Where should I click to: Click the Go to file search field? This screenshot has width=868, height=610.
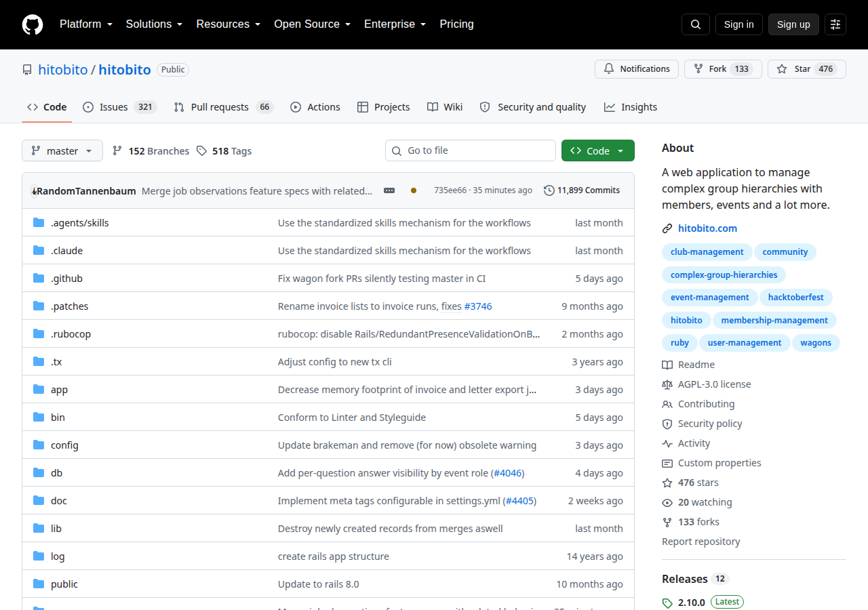point(471,150)
